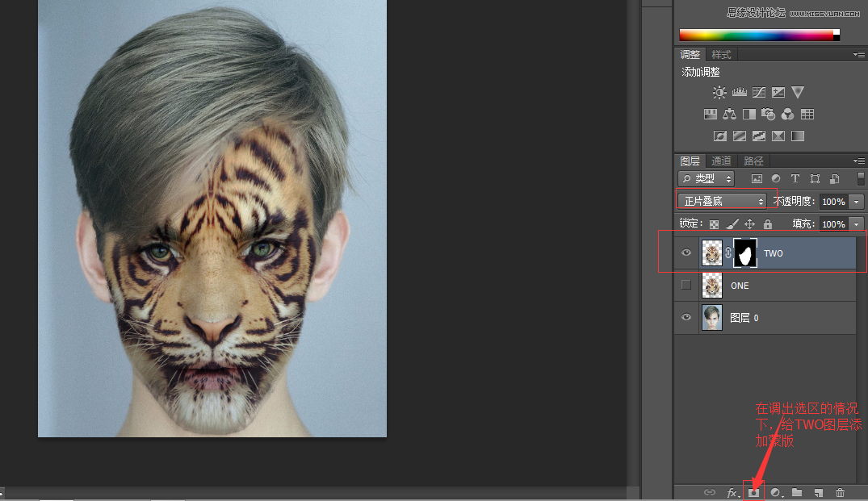The height and width of the screenshot is (501, 868).
Task: Add a Levels adjustment layer
Action: click(x=739, y=92)
